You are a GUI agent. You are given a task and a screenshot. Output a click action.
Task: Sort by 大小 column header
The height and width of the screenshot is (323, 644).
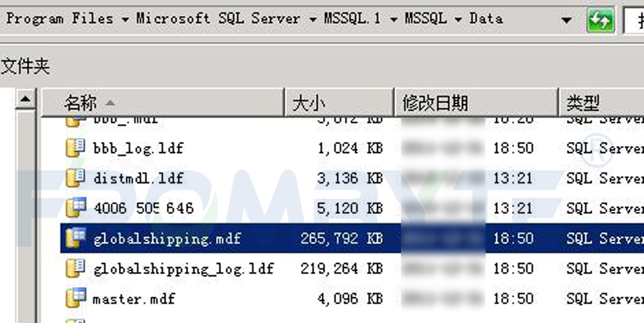point(339,102)
